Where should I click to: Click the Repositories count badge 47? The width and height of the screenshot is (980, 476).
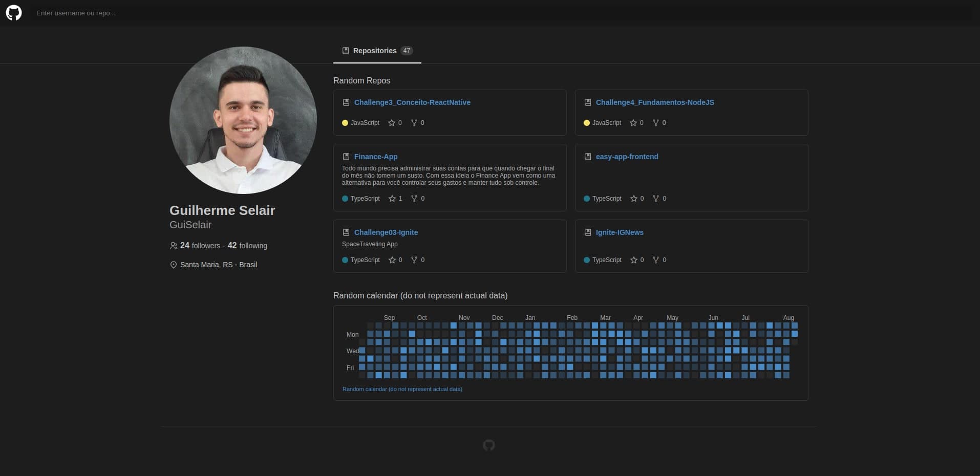coord(407,51)
